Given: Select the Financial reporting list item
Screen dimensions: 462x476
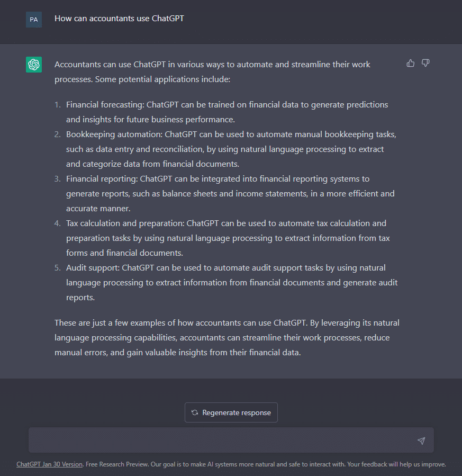Looking at the screenshot, I should [230, 194].
